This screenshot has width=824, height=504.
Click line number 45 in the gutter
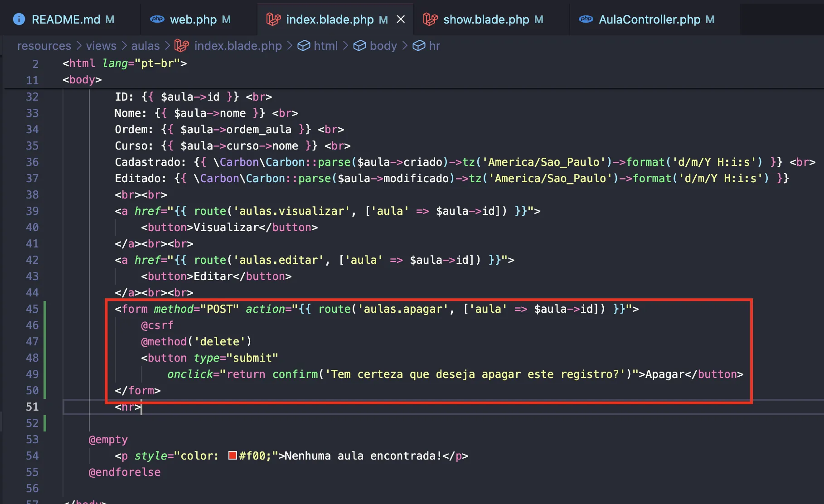click(32, 309)
